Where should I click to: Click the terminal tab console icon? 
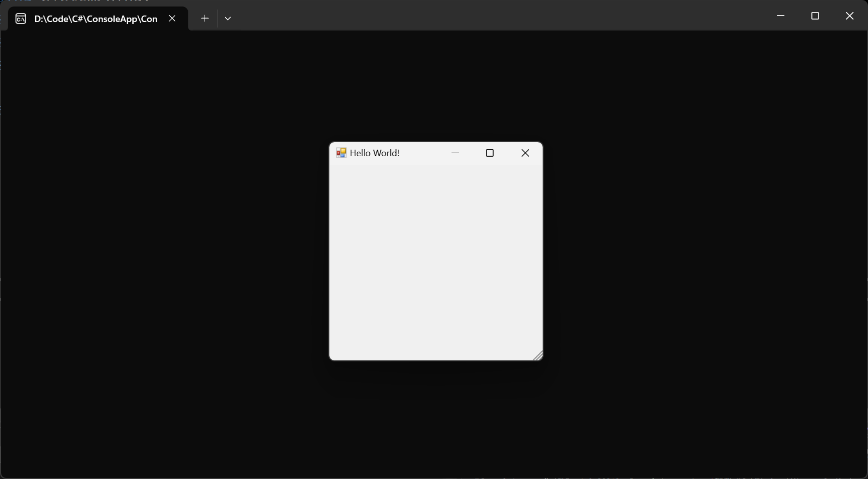pos(21,19)
